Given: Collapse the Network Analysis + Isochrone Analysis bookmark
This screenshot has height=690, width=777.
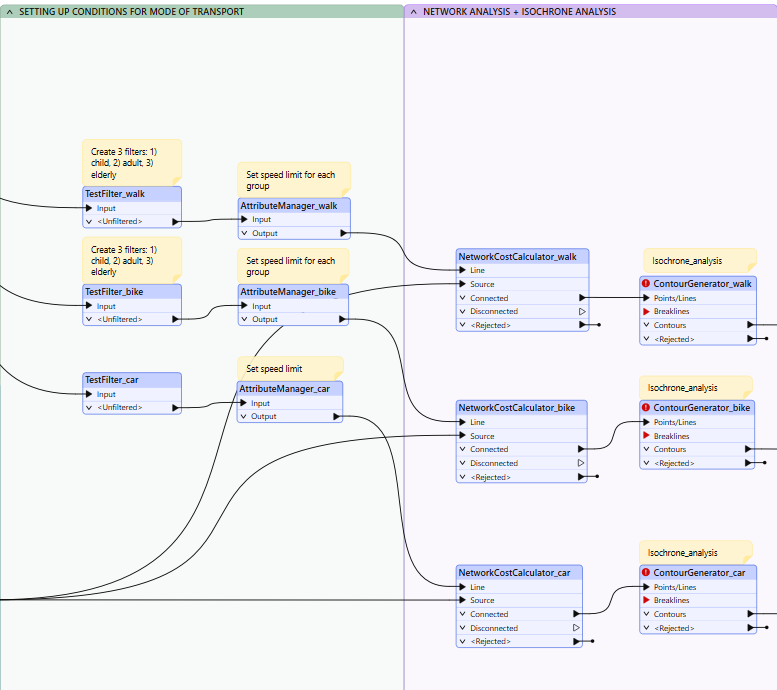Looking at the screenshot, I should 414,12.
